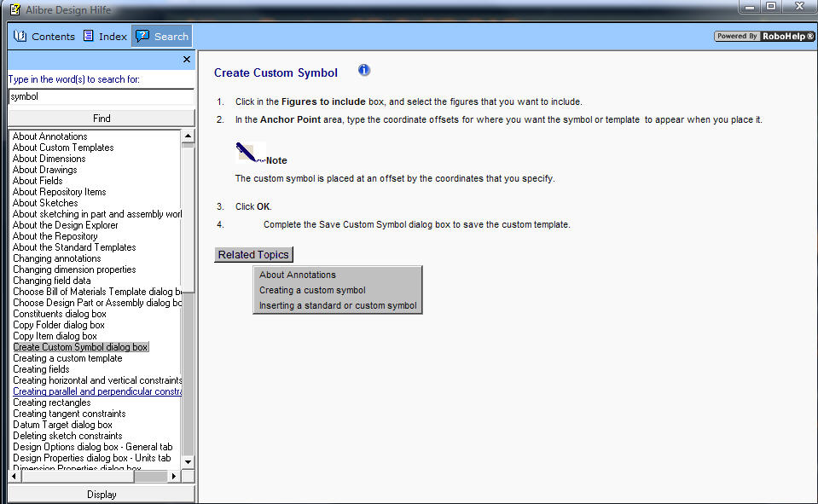Select Copy Item dialog box result
Viewport: 818px width, 504px height.
(55, 336)
